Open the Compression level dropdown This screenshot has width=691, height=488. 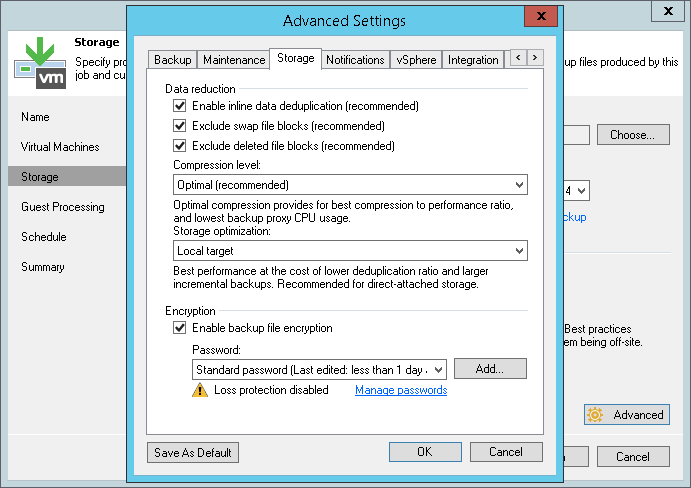[350, 185]
